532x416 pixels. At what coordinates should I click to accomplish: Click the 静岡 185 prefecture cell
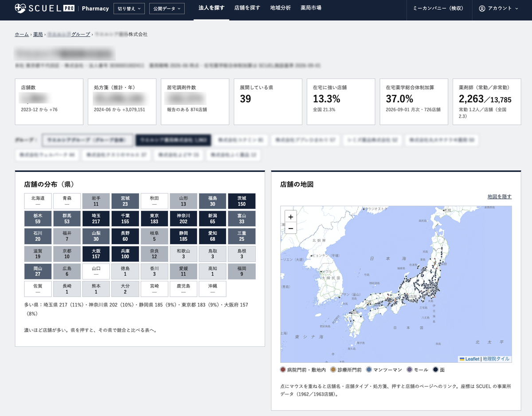[x=184, y=236]
